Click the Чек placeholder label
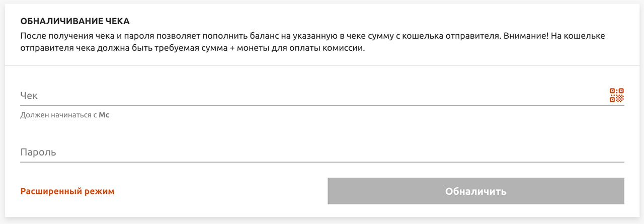The image size is (644, 224). [29, 96]
